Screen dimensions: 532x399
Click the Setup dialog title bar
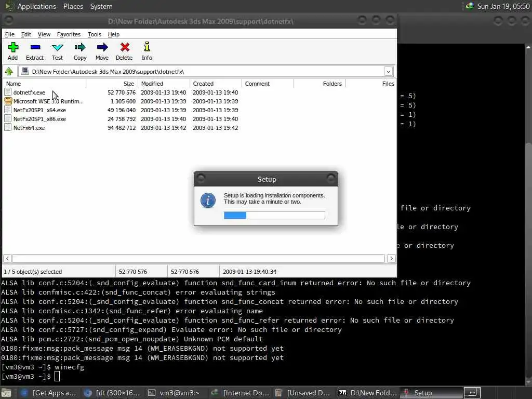click(267, 179)
